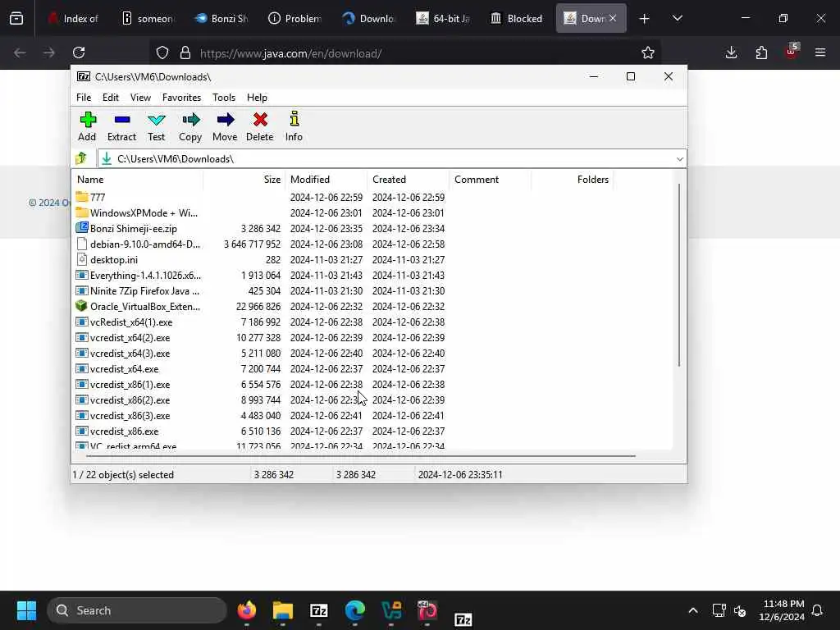Image resolution: width=840 pixels, height=630 pixels.
Task: Switch to the Bonzi Sh browser tab
Action: pyautogui.click(x=221, y=19)
